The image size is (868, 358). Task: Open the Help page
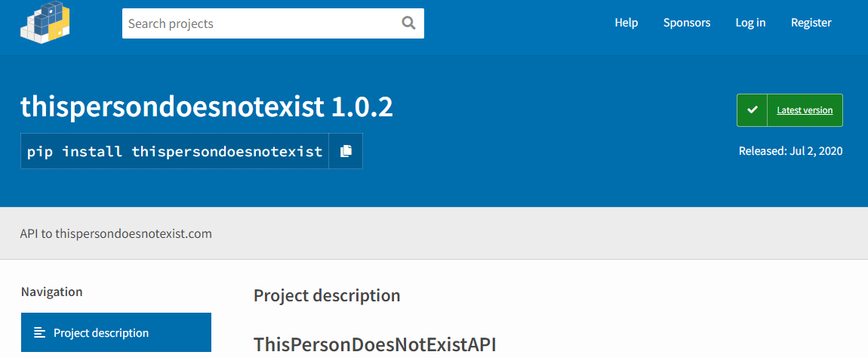pos(626,23)
